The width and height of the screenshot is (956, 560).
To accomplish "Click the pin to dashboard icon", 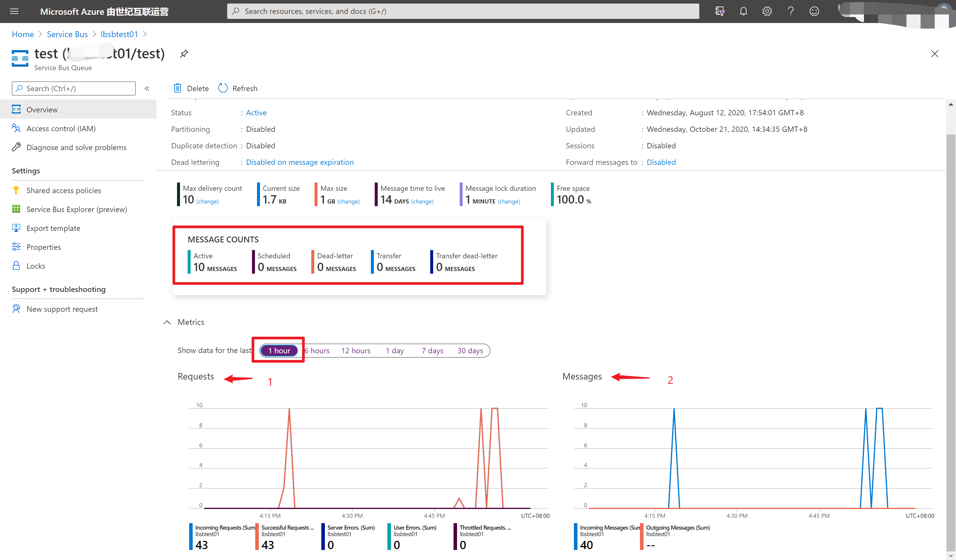I will coord(184,53).
